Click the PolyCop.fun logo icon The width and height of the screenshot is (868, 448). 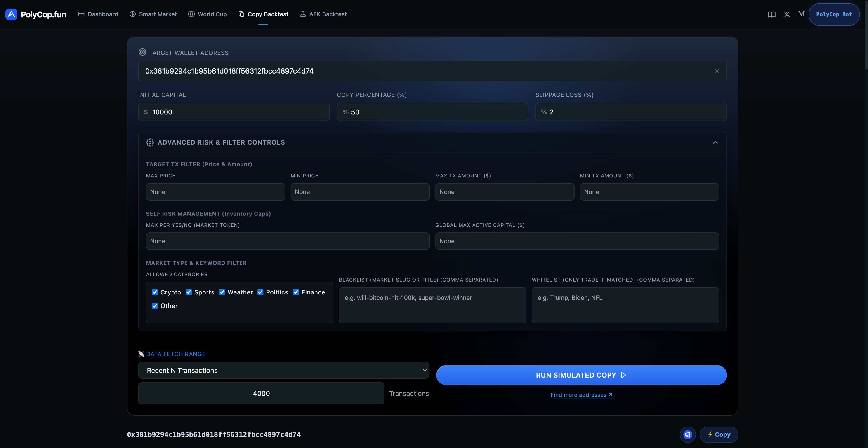point(11,14)
